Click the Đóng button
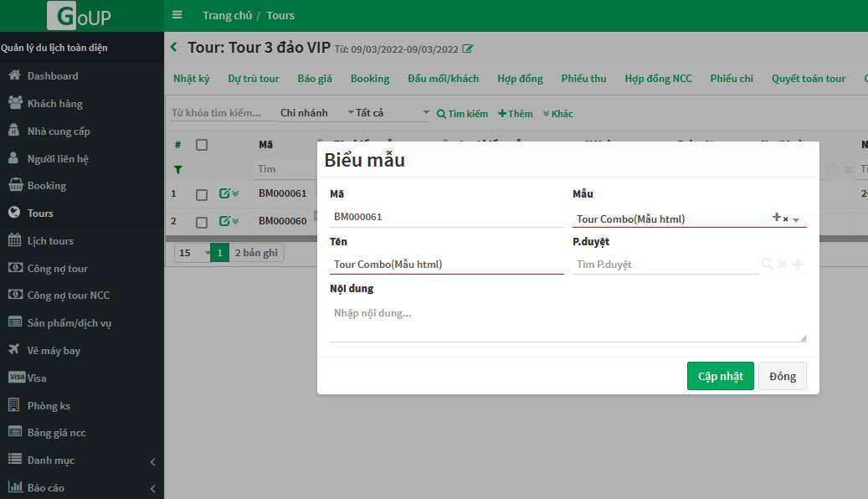 (782, 376)
